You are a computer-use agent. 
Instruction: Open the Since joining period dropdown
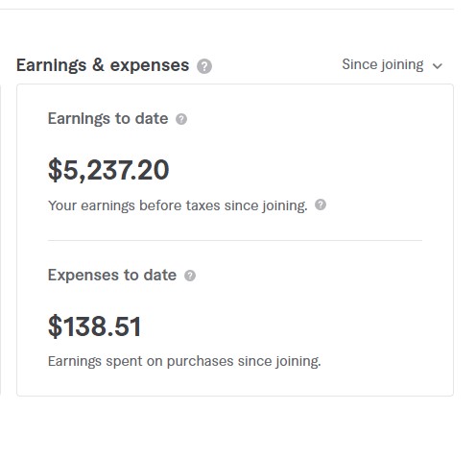point(393,65)
